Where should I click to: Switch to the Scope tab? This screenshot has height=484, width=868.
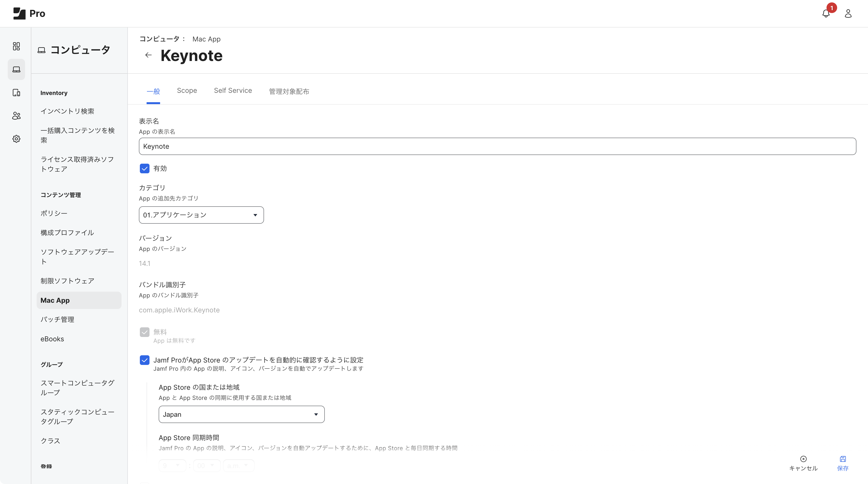[187, 91]
